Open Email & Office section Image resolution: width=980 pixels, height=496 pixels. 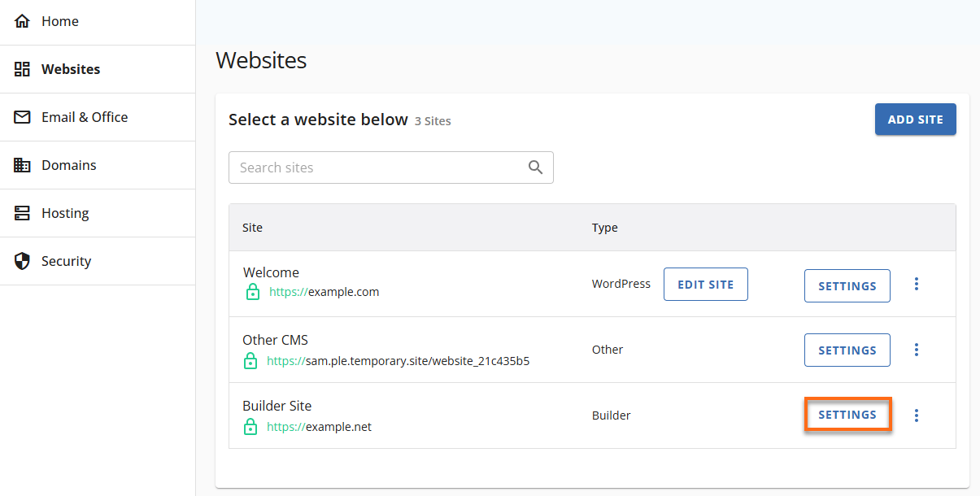point(98,117)
